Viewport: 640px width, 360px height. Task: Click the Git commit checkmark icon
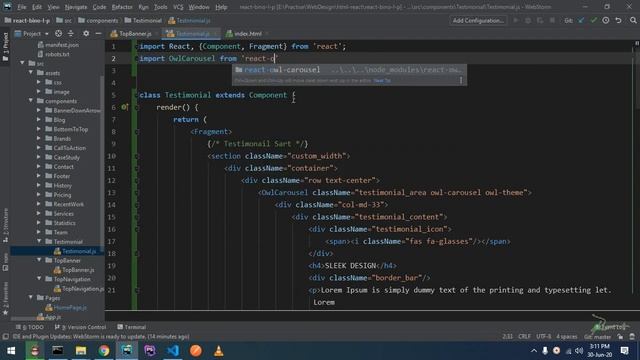click(x=593, y=20)
